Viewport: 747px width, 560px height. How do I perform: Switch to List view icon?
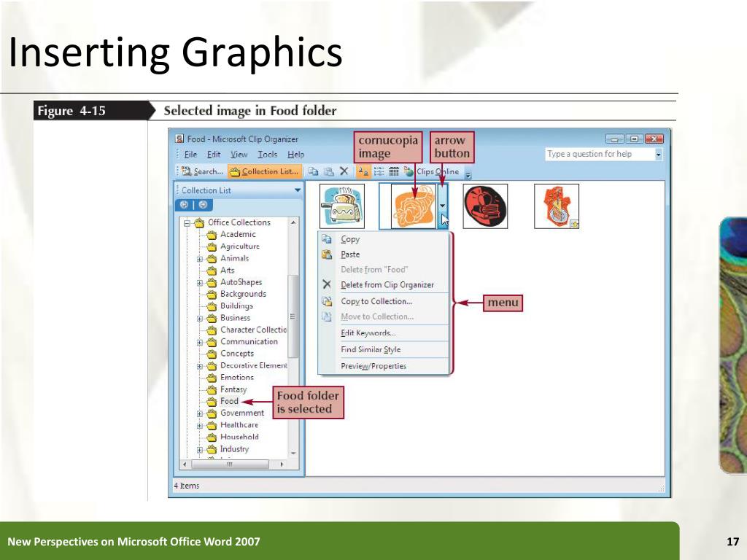[x=379, y=171]
